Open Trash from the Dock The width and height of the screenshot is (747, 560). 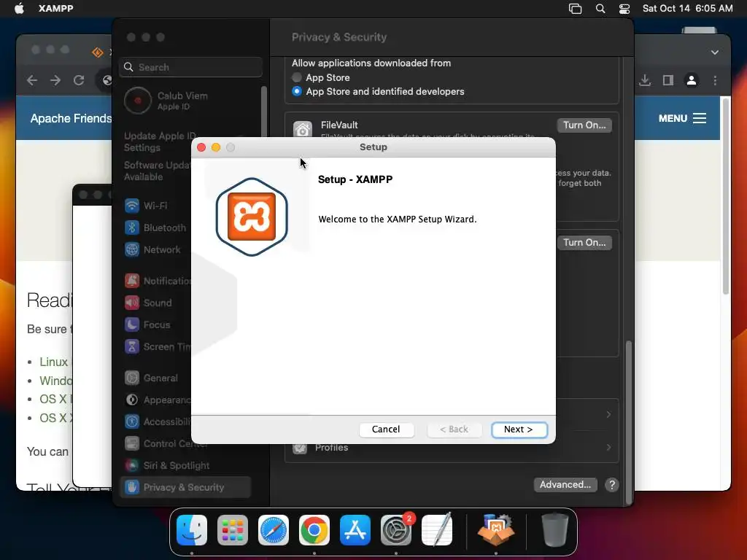[555, 529]
